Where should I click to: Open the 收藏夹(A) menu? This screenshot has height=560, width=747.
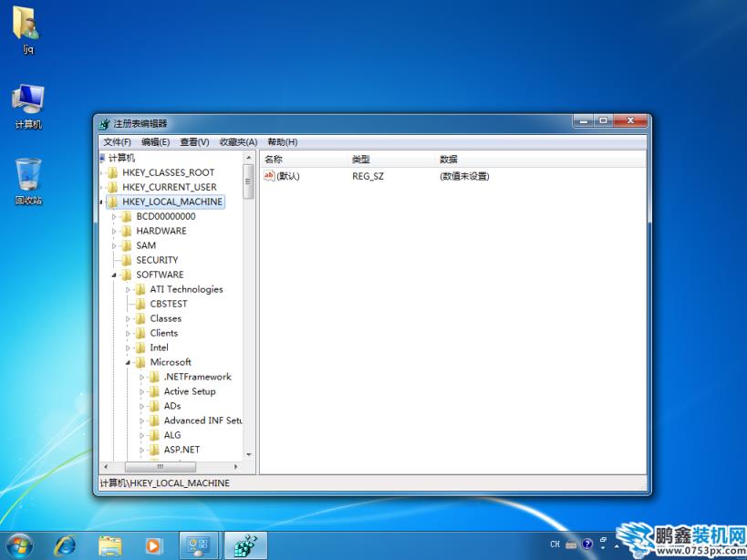[238, 142]
